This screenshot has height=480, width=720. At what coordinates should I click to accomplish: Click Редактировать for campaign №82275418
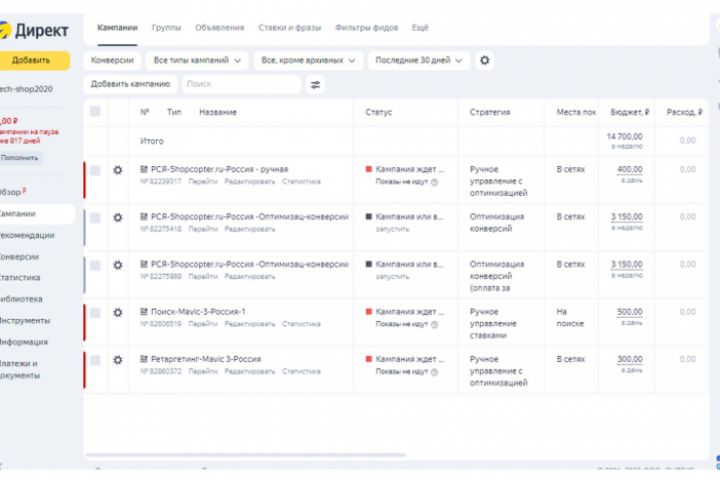pos(250,229)
